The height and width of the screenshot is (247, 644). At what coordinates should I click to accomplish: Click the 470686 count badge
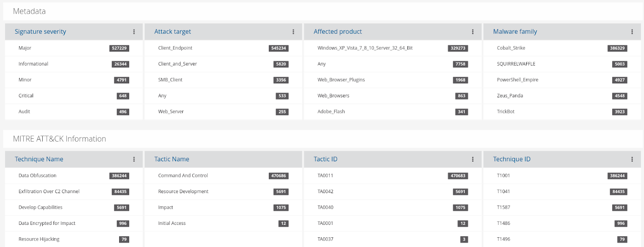(279, 176)
